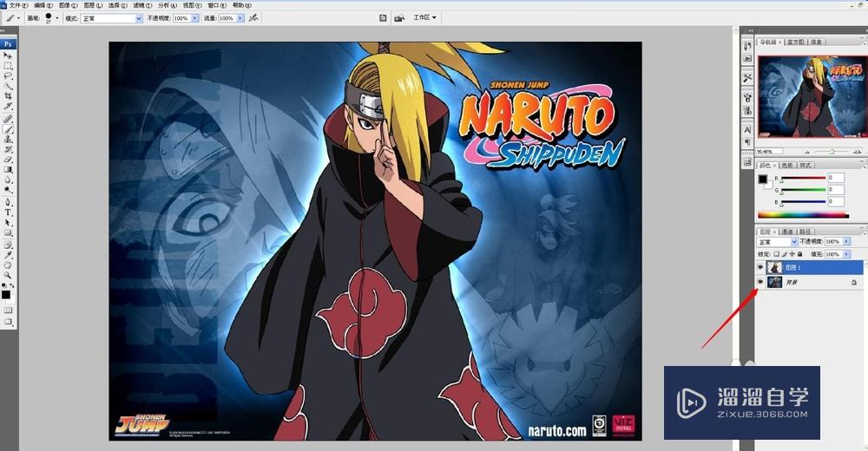Toggle lock image pixels in Layers panel
Viewport: 868px width, 451px height.
point(785,254)
